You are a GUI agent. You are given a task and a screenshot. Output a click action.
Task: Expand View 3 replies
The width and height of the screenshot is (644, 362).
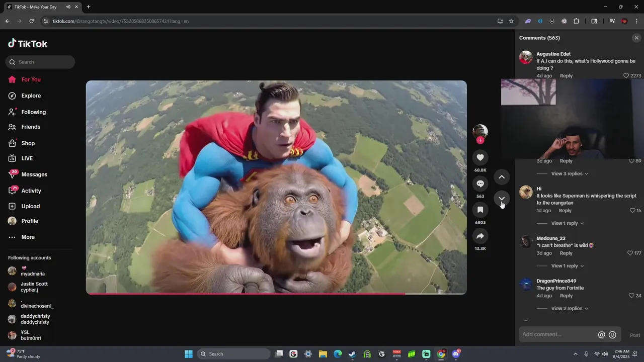pos(570,173)
